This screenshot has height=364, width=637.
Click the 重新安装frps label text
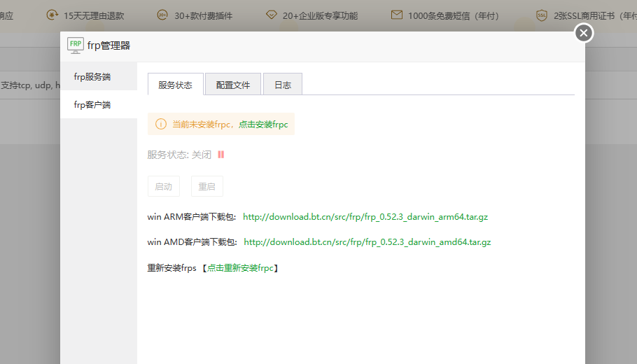171,268
